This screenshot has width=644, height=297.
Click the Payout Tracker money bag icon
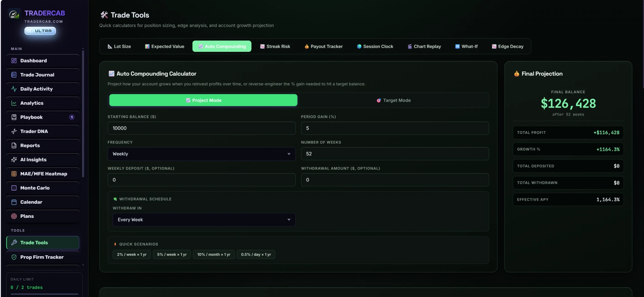coord(307,46)
